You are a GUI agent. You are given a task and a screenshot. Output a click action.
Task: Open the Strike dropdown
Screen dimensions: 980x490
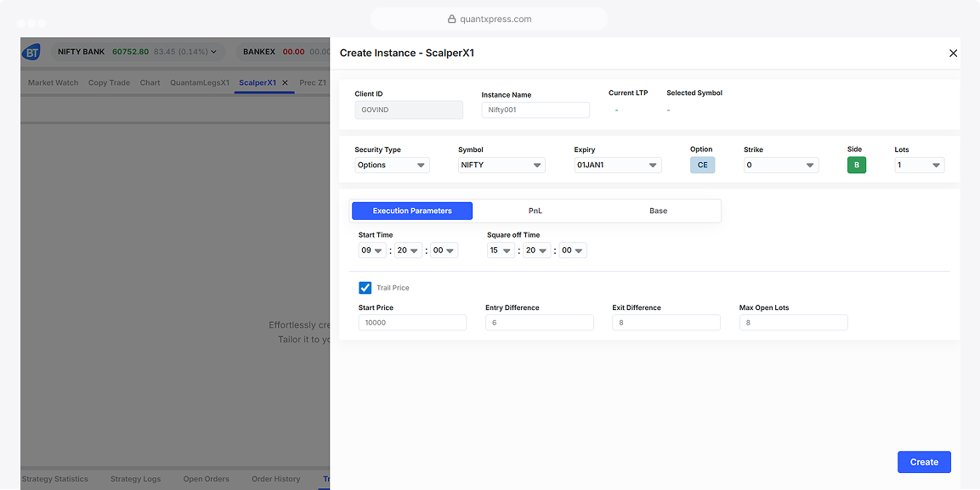(x=781, y=165)
